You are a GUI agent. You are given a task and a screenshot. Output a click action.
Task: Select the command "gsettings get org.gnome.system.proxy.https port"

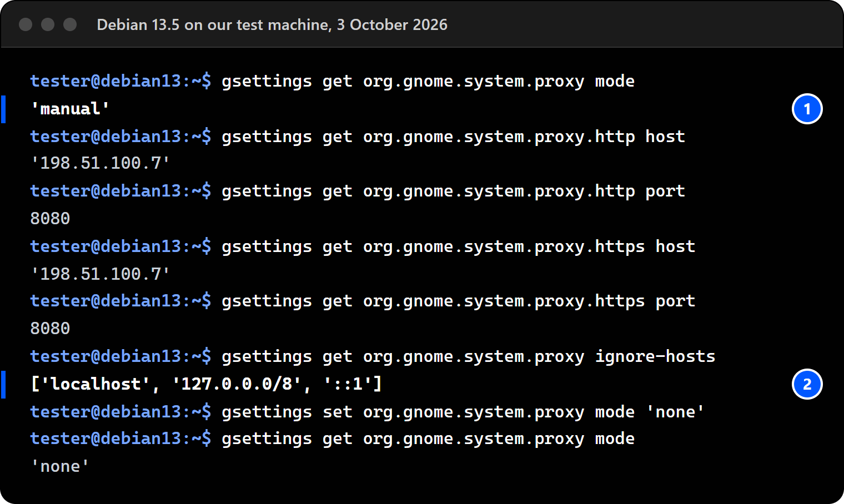[458, 301]
